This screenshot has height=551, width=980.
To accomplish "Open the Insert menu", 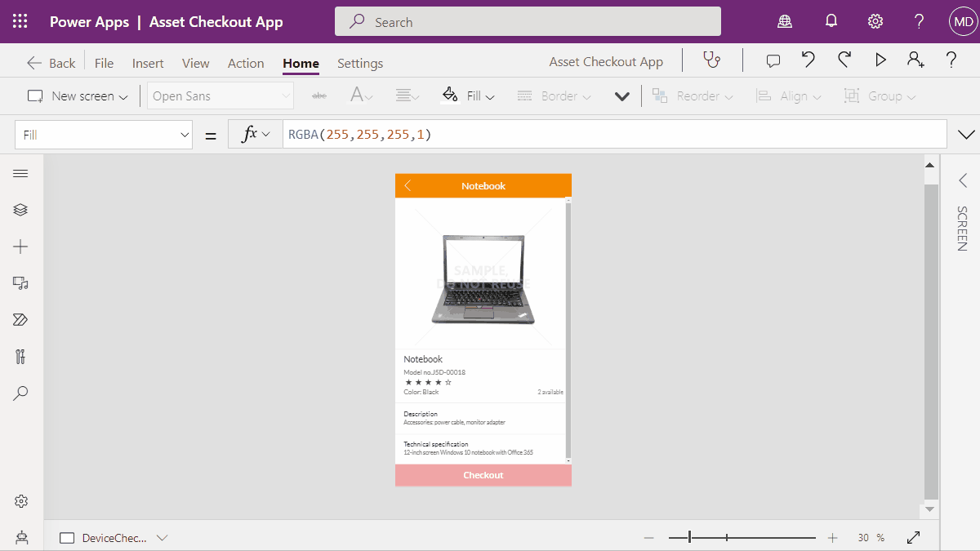I will point(148,63).
